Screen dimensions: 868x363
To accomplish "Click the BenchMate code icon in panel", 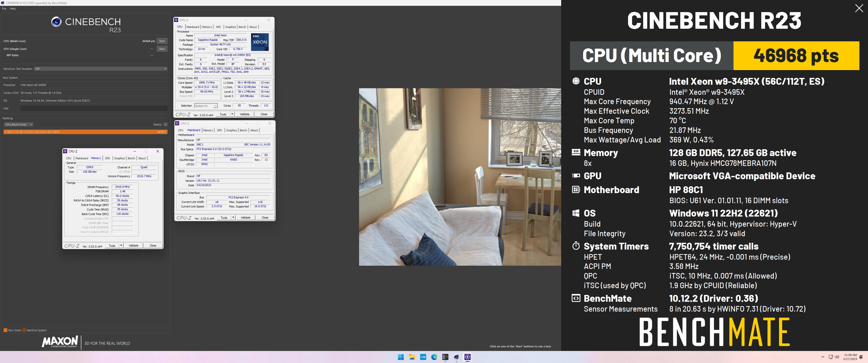I will [x=576, y=298].
